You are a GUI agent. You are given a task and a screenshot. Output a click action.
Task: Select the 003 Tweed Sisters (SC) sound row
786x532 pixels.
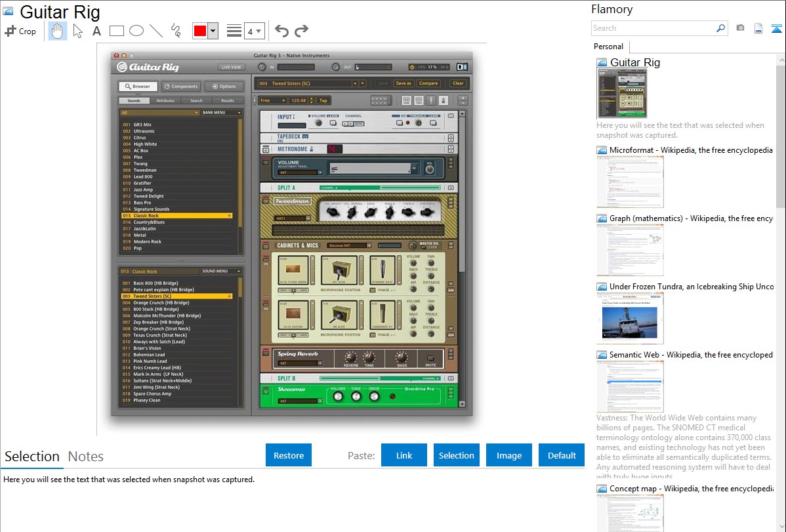point(177,297)
